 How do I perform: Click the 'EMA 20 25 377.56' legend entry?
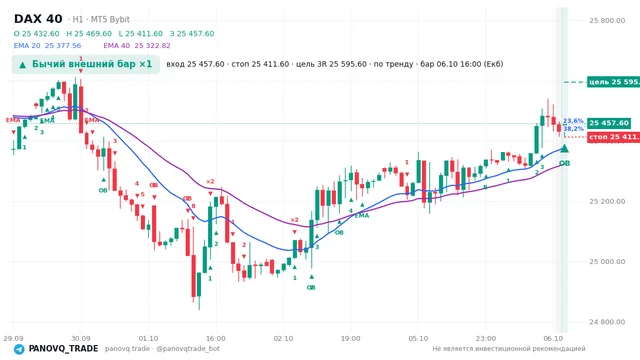coord(47,46)
